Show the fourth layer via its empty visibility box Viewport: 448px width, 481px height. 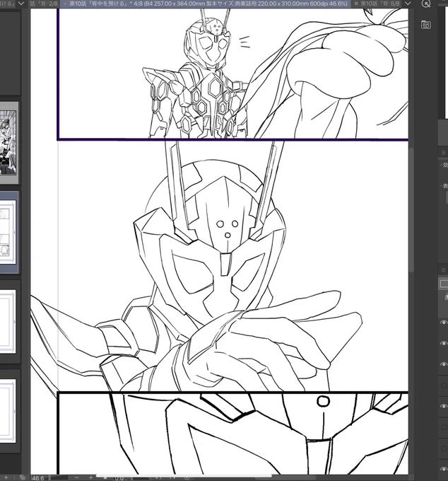click(443, 386)
